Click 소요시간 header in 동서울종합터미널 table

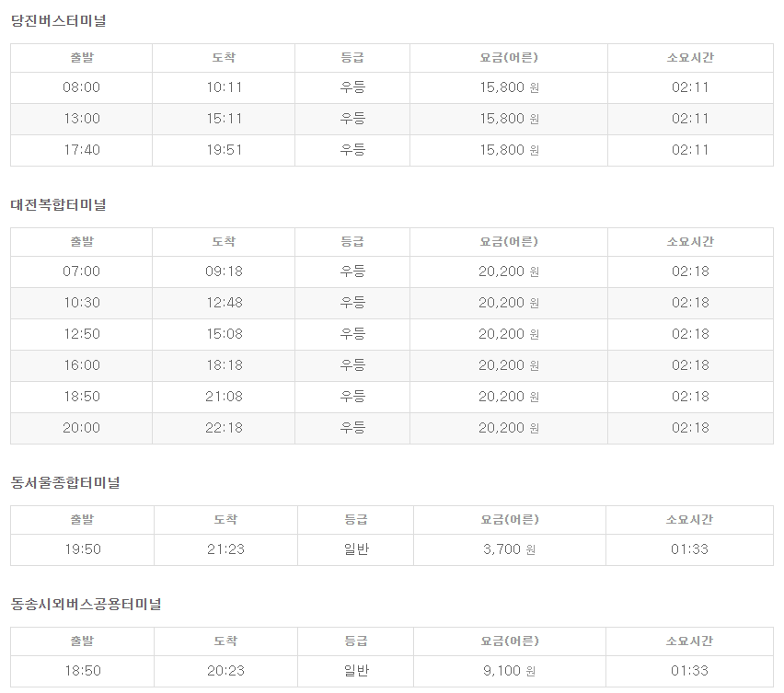(689, 519)
